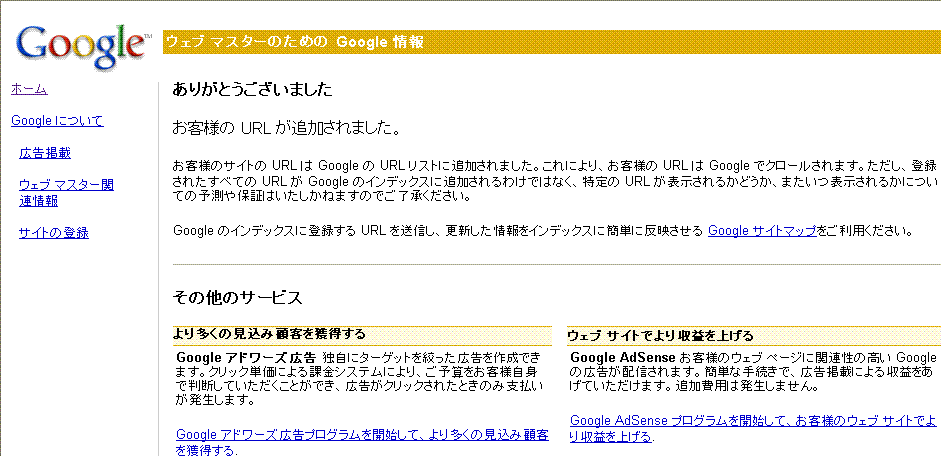Go to 広告掲載 page
Screen dimensions: 941x456
[45, 153]
